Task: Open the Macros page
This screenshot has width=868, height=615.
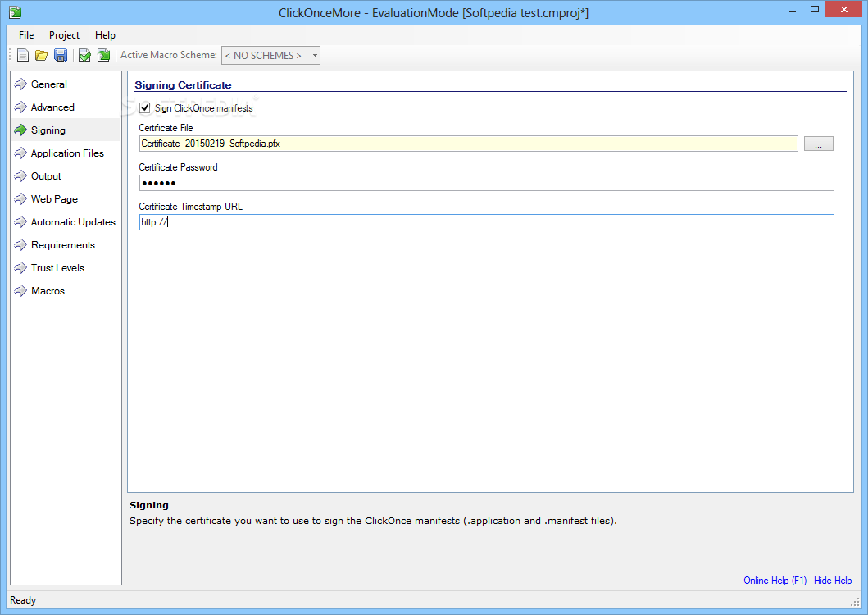Action: point(66,291)
